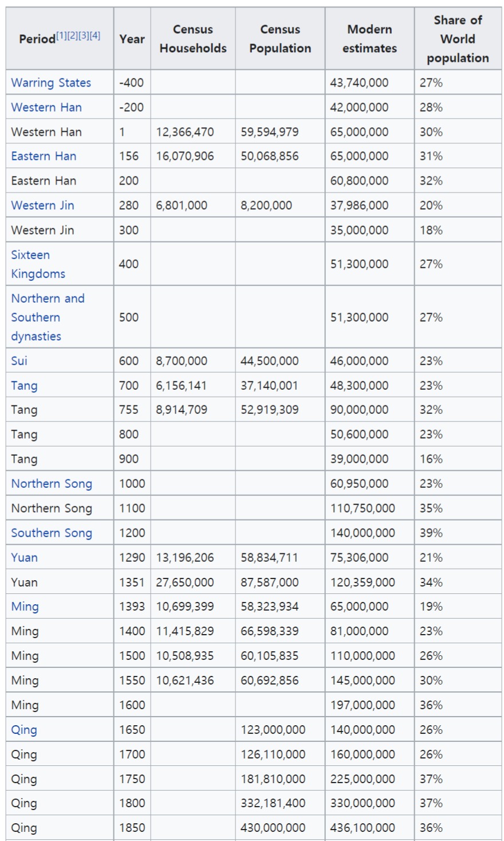Screen dimensions: 504x841
Task: Open the blue Tang link
Action: click(24, 385)
